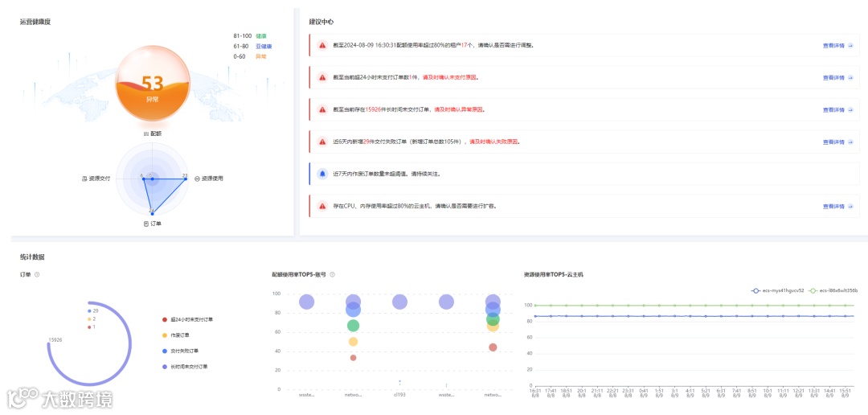868x415 pixels.
Task: Toggle ecs-mys41hgvcv52 series in line chart legend
Action: click(x=778, y=290)
